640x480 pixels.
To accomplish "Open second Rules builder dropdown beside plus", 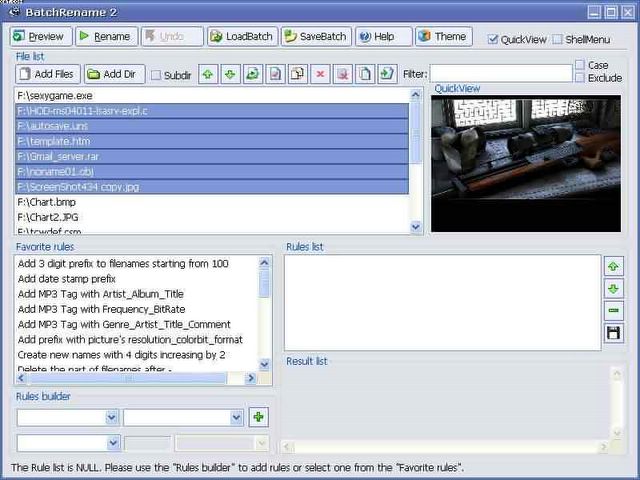I will (x=236, y=418).
